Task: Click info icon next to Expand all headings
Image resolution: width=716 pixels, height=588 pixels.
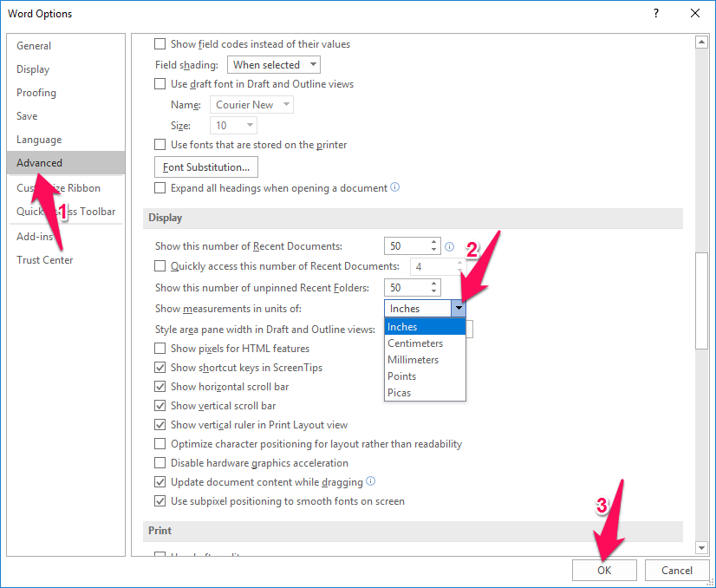Action: point(395,187)
